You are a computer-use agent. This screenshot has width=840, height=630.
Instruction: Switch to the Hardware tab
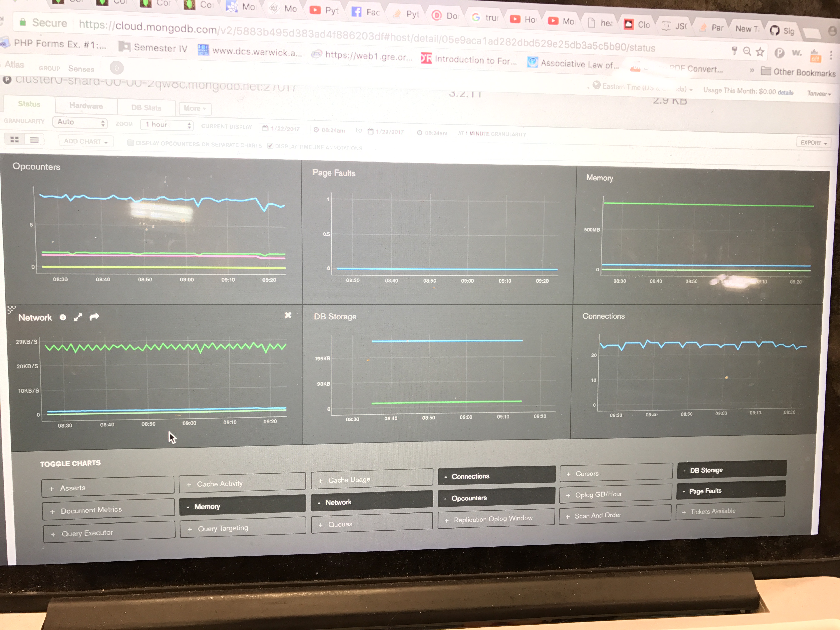pos(86,106)
